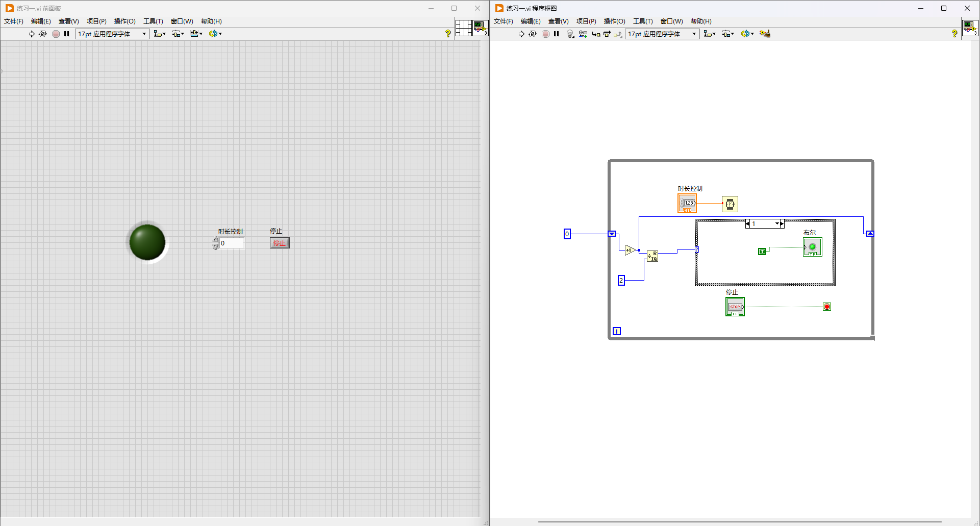
Task: Open the 查看 menu on the front panel
Action: coord(69,21)
